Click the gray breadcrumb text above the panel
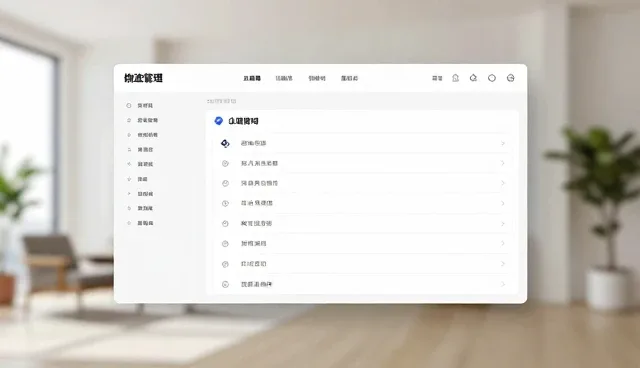The image size is (640, 368). (x=221, y=101)
